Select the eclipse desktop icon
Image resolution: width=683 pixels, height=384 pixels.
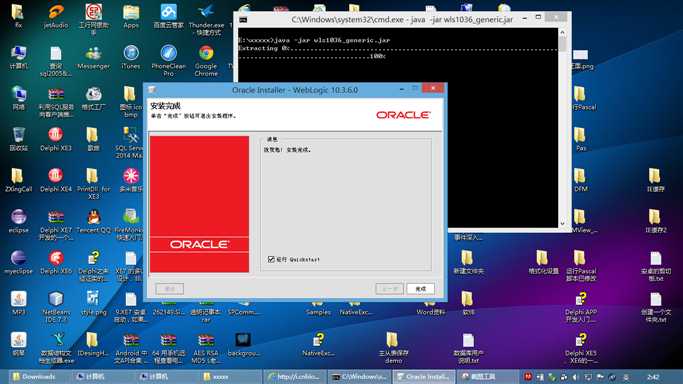(x=18, y=221)
